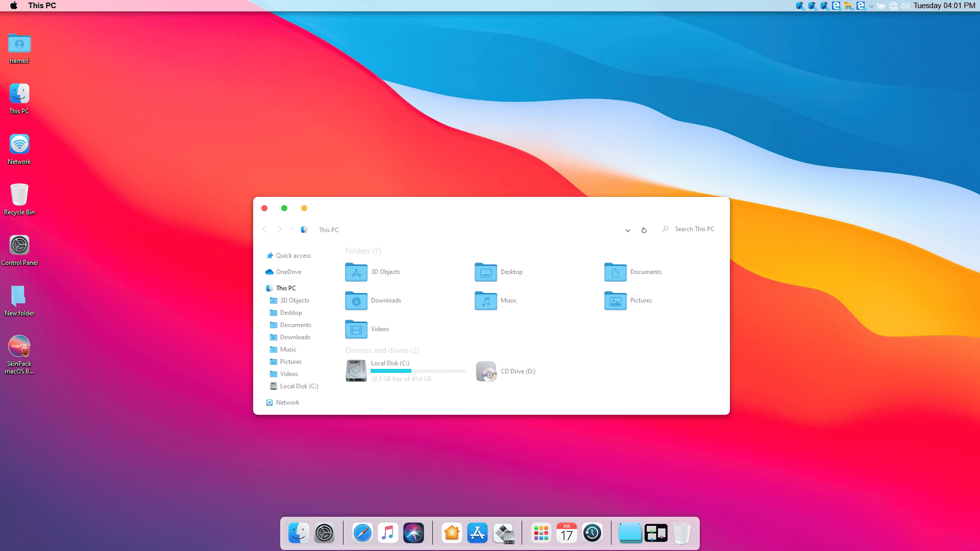Activate Siri from the dock
980x551 pixels.
(413, 533)
